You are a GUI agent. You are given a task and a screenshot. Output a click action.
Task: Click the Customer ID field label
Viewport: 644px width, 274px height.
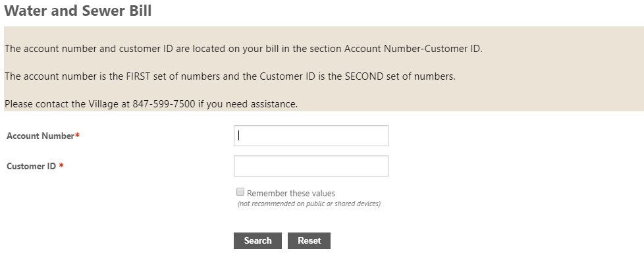coord(31,167)
